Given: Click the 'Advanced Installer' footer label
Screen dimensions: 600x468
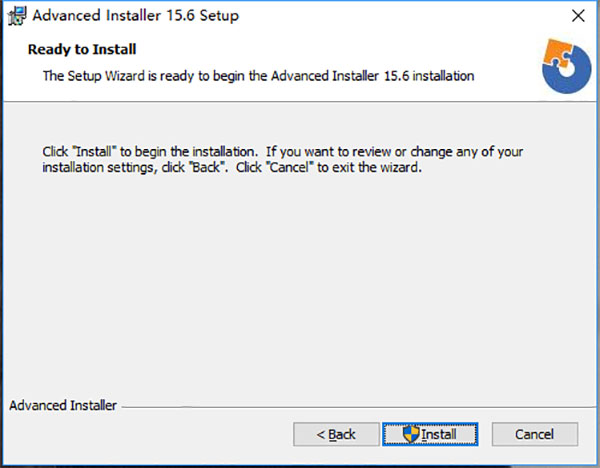Looking at the screenshot, I should tap(63, 406).
